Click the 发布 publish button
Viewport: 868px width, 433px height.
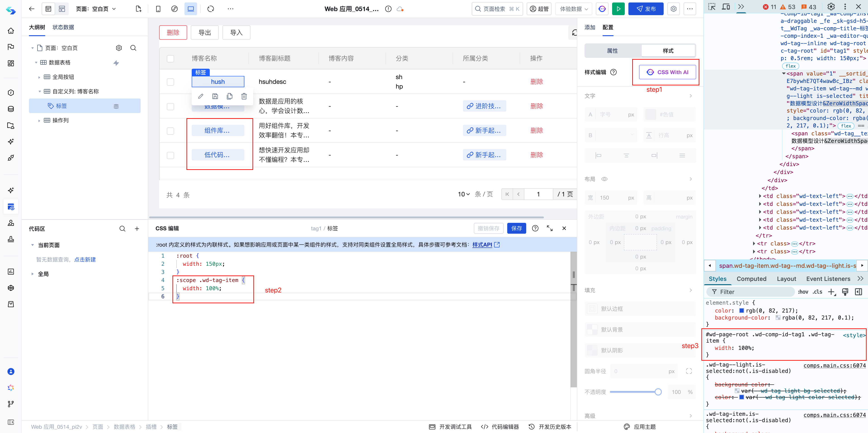[646, 9]
